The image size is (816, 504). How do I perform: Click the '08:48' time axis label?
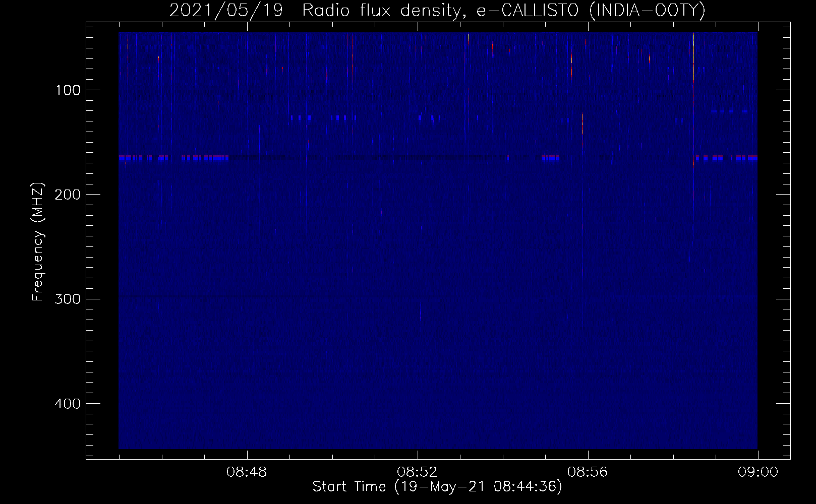[247, 472]
